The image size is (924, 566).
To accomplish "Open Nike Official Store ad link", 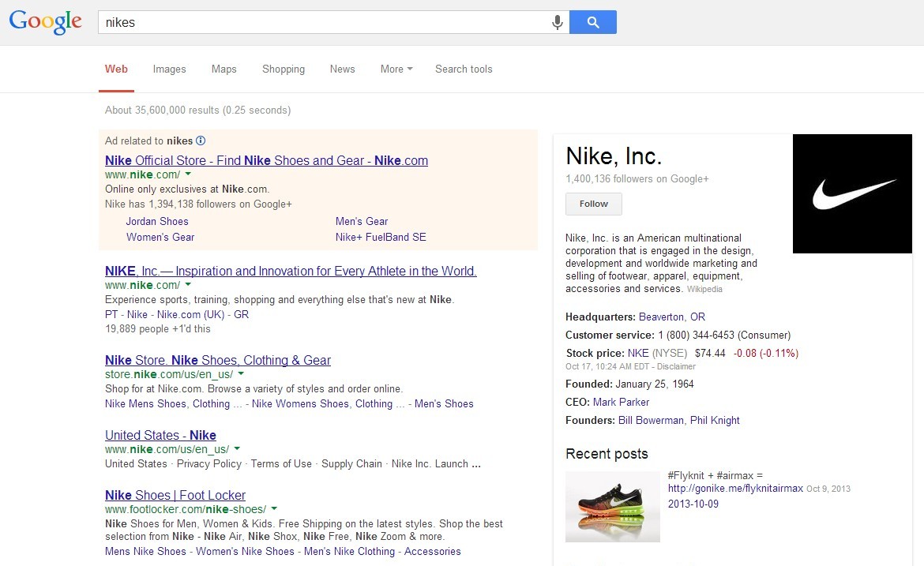I will pyautogui.click(x=266, y=160).
